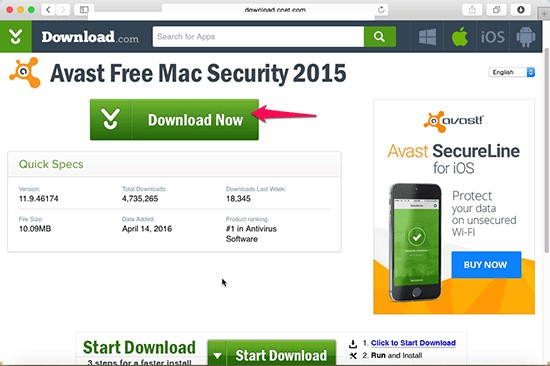Toggle Safari sidebar button
The height and width of the screenshot is (366, 550).
click(84, 10)
